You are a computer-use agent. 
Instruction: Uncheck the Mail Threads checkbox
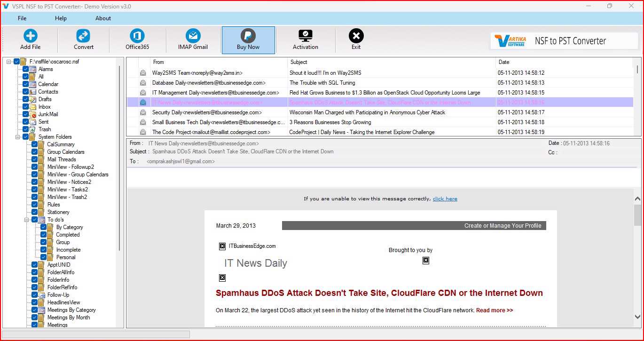tap(35, 159)
